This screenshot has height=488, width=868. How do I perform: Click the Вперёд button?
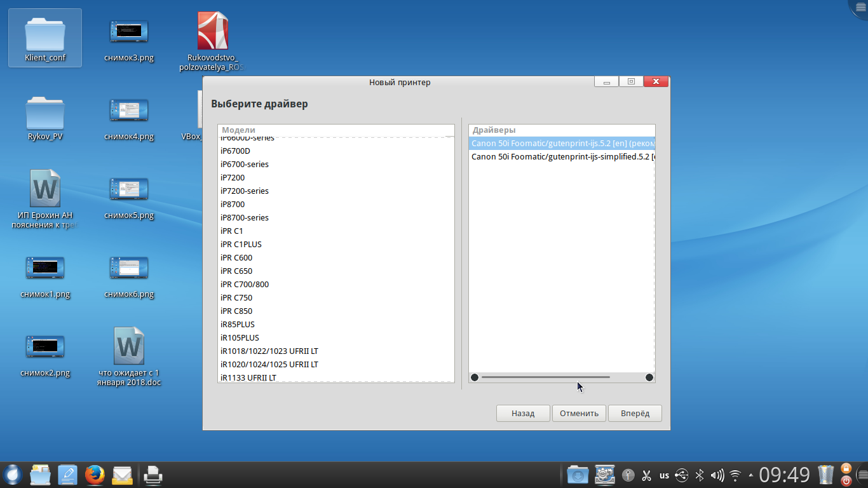(635, 413)
